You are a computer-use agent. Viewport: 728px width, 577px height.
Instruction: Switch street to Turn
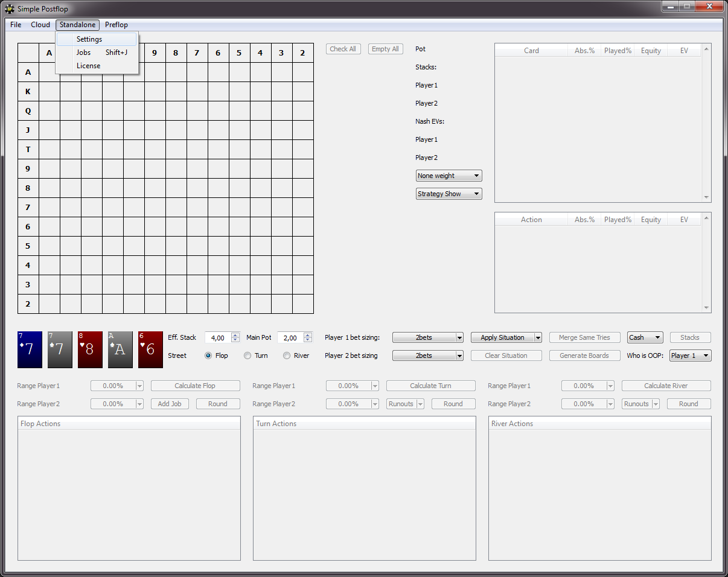click(247, 355)
